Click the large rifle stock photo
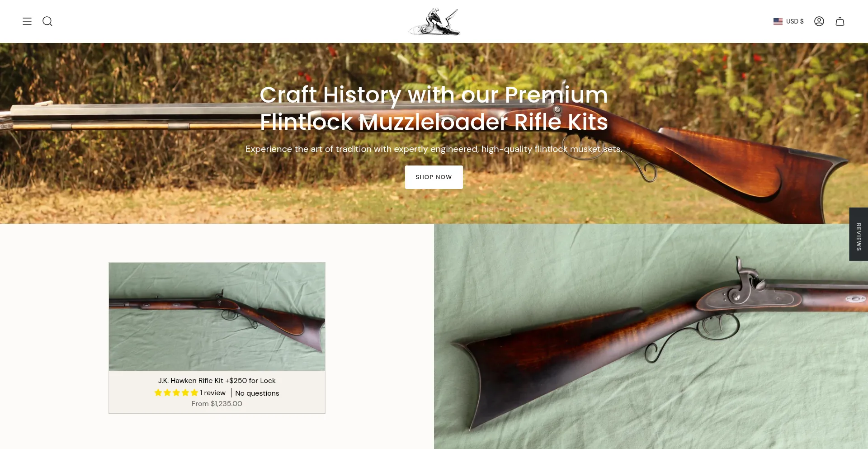Image resolution: width=868 pixels, height=449 pixels. (x=651, y=336)
